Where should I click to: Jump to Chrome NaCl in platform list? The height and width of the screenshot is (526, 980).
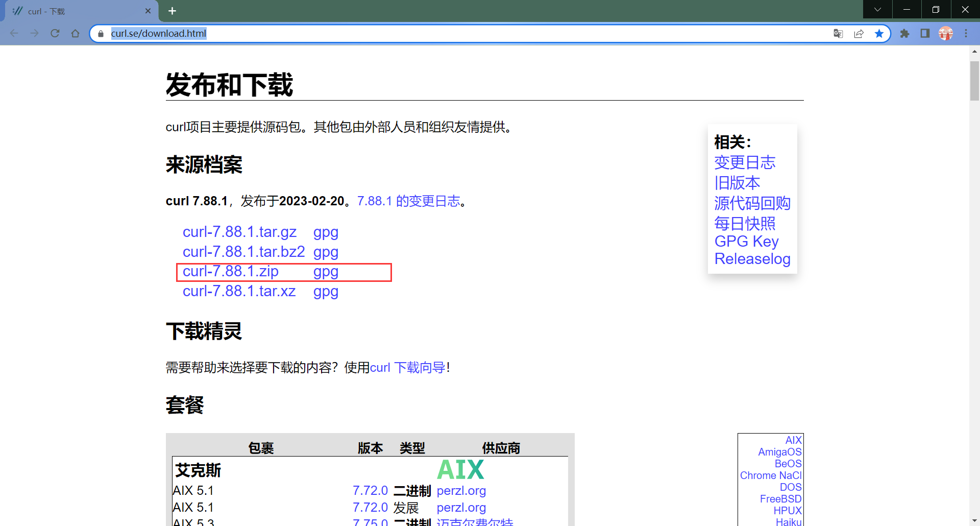[771, 475]
